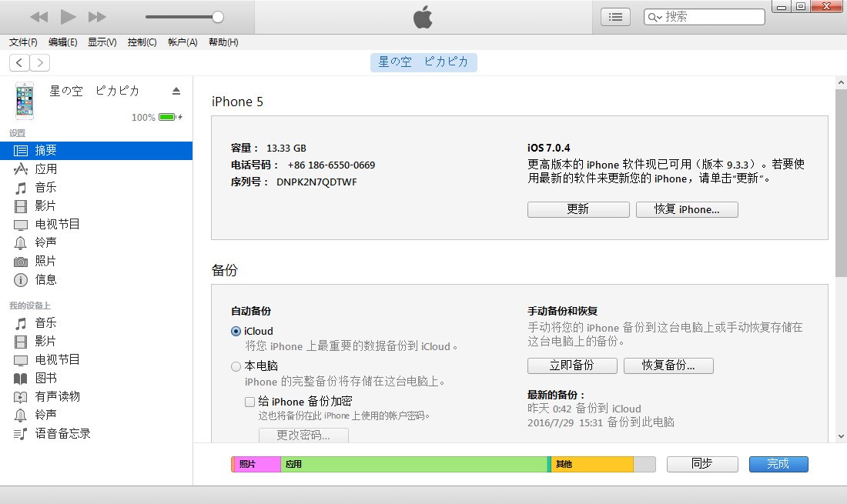Click the 更新 update button

point(578,209)
